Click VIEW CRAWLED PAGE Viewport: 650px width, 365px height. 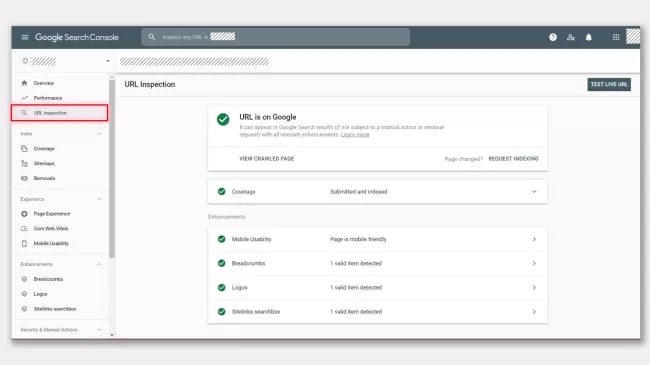pos(267,158)
